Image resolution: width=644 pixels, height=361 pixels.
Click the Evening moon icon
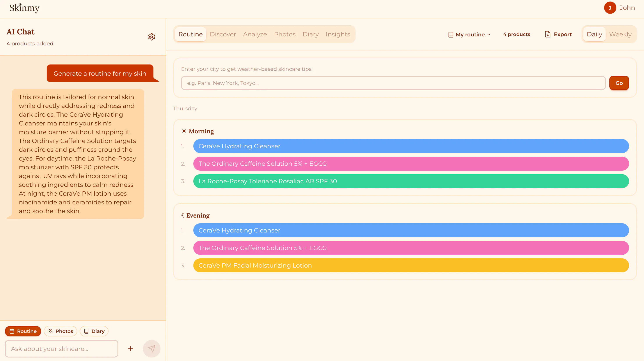pyautogui.click(x=183, y=215)
